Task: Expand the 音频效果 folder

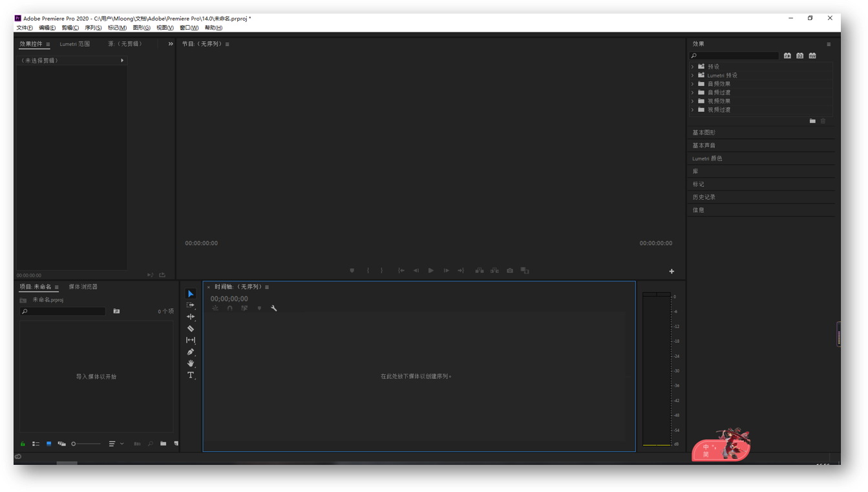Action: click(x=693, y=84)
